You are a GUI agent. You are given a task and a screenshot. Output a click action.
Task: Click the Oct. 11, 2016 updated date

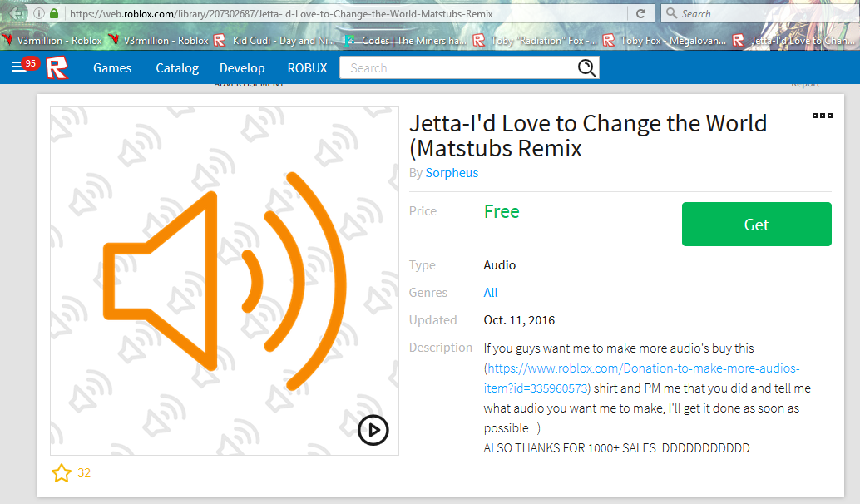(x=519, y=320)
